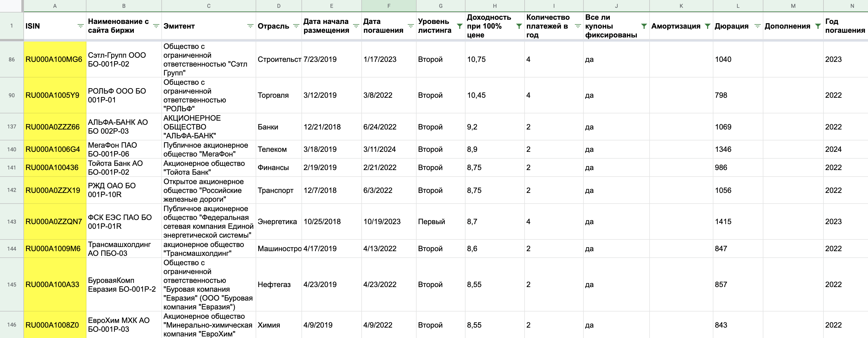This screenshot has height=338, width=868.
Task: Open active filter on Дополнения column
Action: [817, 26]
